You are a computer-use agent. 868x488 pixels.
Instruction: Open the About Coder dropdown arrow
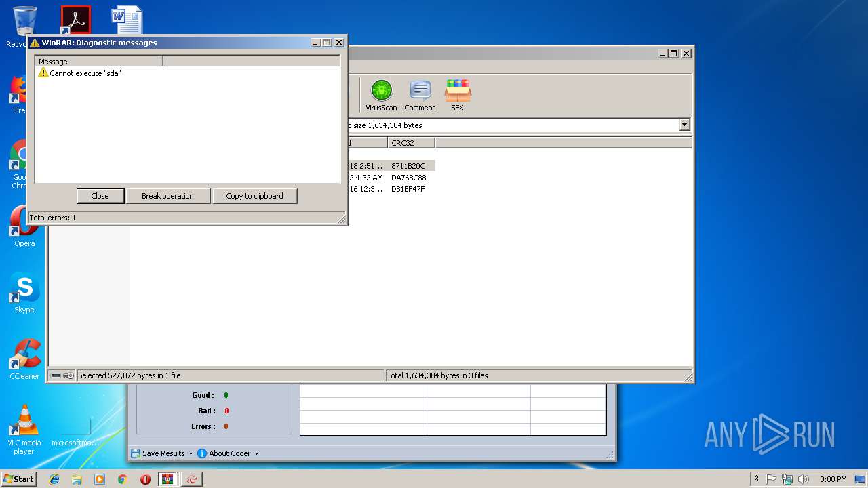pyautogui.click(x=256, y=453)
